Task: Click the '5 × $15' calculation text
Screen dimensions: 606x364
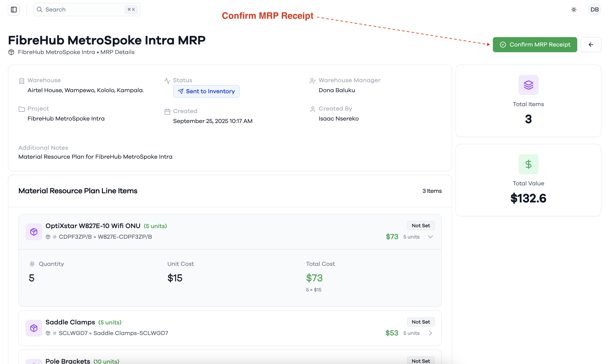Action: click(313, 290)
